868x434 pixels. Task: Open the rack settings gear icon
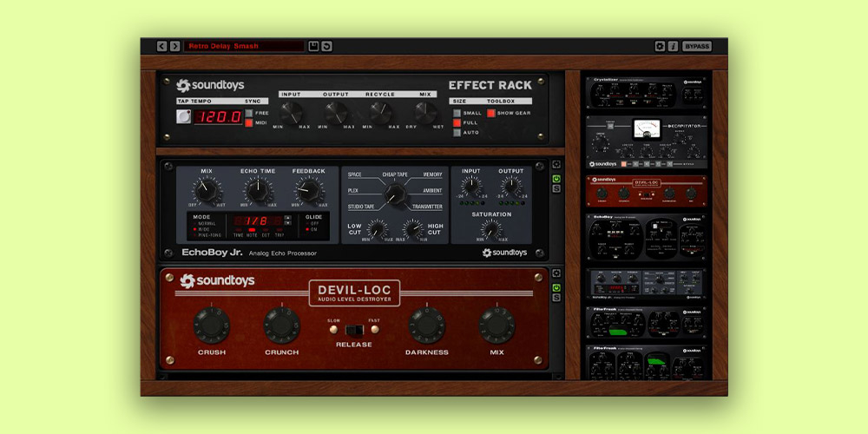coord(660,46)
